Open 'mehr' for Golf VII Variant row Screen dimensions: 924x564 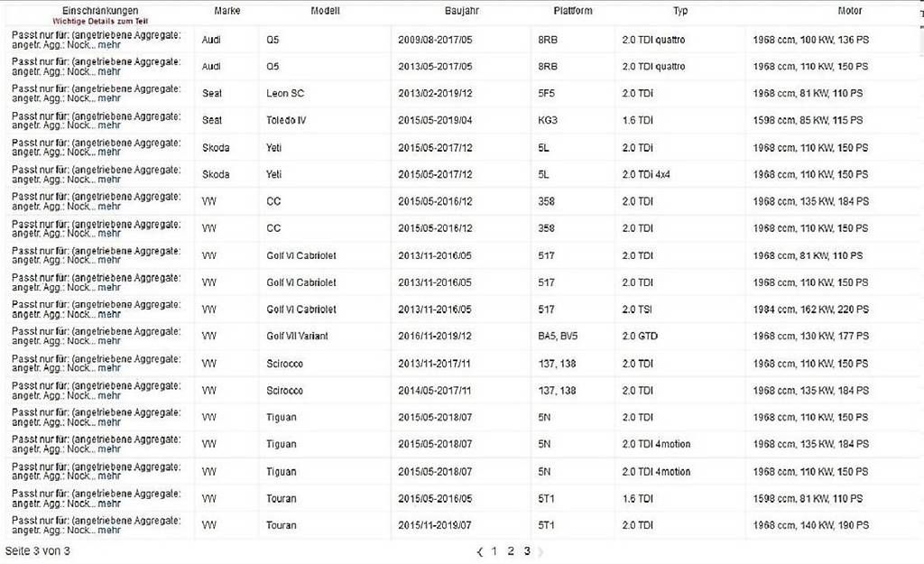click(x=109, y=341)
